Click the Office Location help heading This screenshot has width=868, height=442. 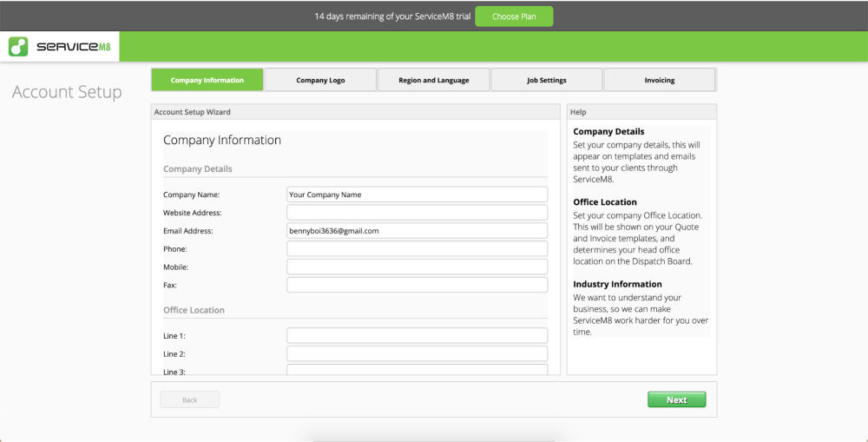click(605, 202)
